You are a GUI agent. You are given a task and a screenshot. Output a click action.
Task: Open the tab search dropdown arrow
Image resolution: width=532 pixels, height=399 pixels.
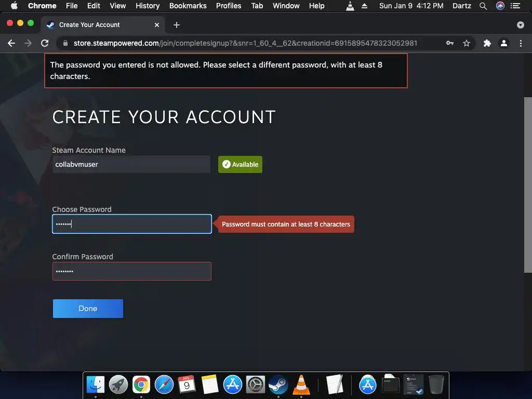521,25
